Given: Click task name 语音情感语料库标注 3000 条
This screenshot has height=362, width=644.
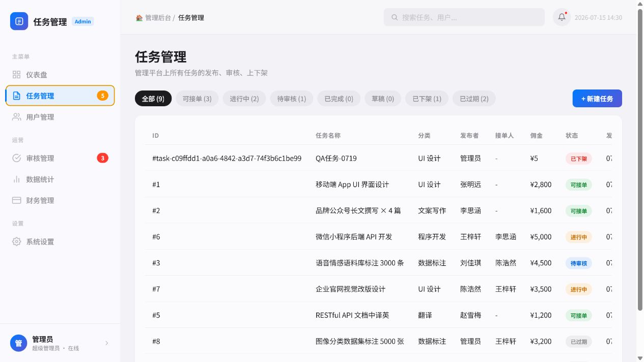Looking at the screenshot, I should (x=360, y=263).
